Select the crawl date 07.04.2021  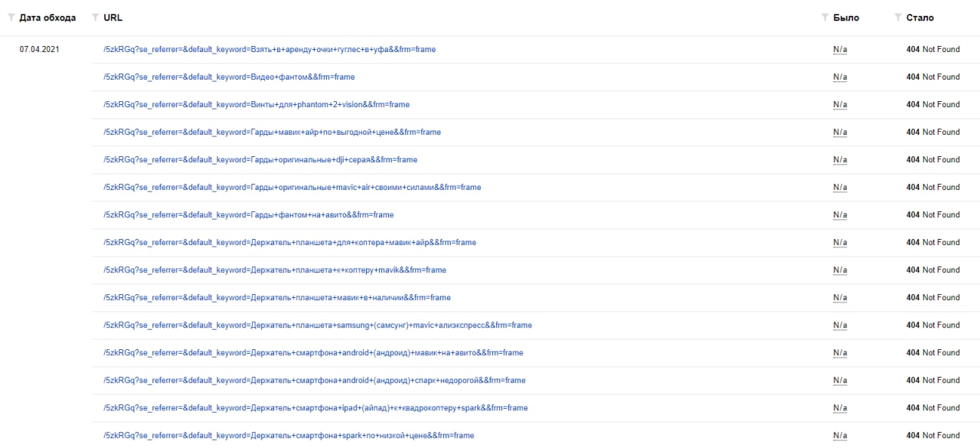(x=40, y=49)
